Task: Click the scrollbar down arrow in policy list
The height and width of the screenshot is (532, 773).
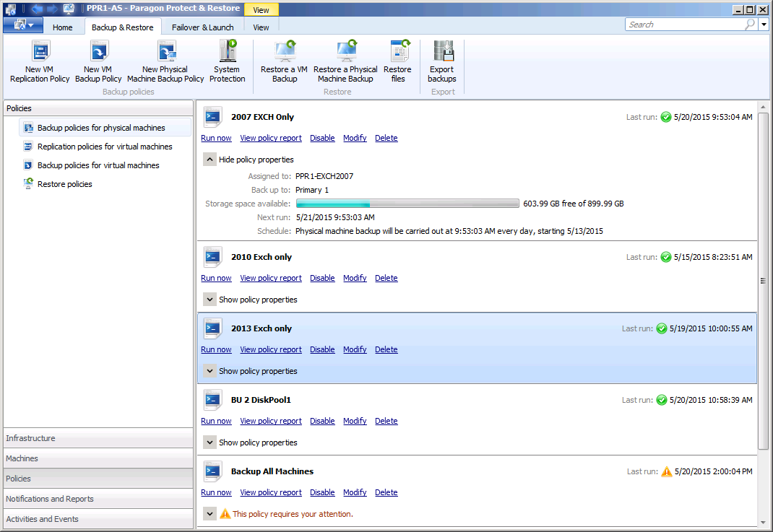Action: [x=763, y=523]
